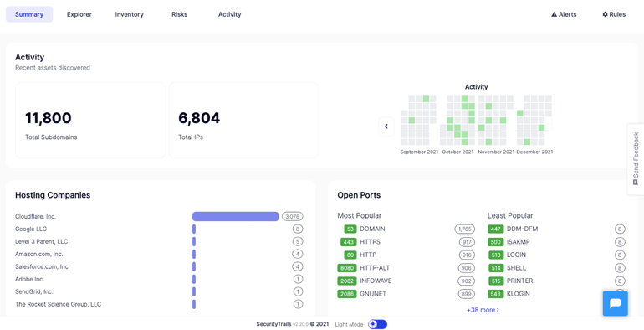Go to previous activity calendar months
This screenshot has height=330, width=644.
(x=386, y=126)
